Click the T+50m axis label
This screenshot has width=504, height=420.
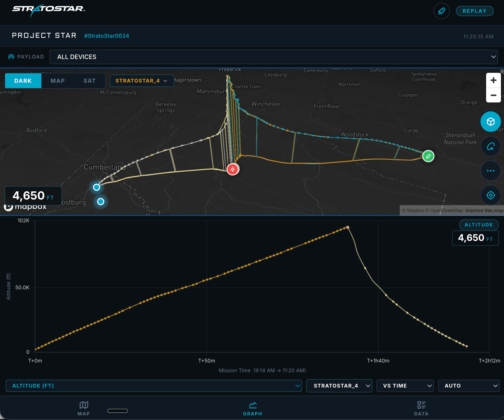(x=207, y=361)
